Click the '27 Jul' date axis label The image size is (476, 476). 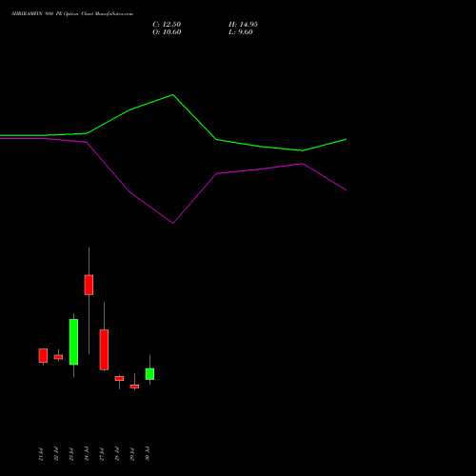102,454
